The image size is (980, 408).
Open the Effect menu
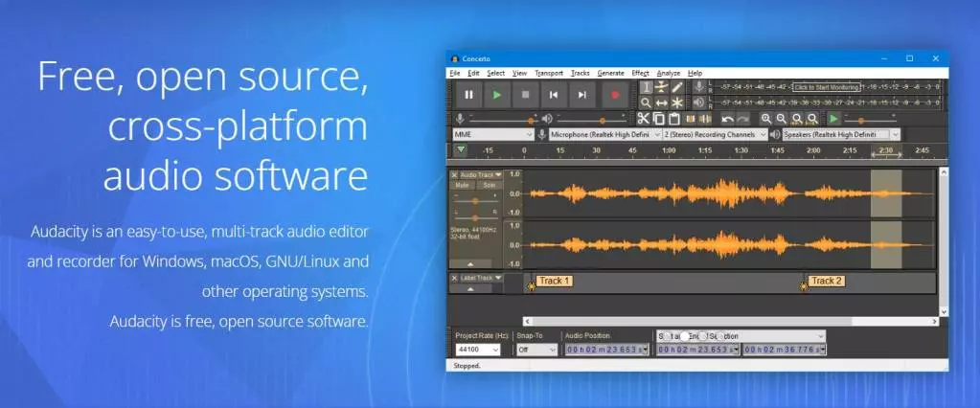pos(640,73)
